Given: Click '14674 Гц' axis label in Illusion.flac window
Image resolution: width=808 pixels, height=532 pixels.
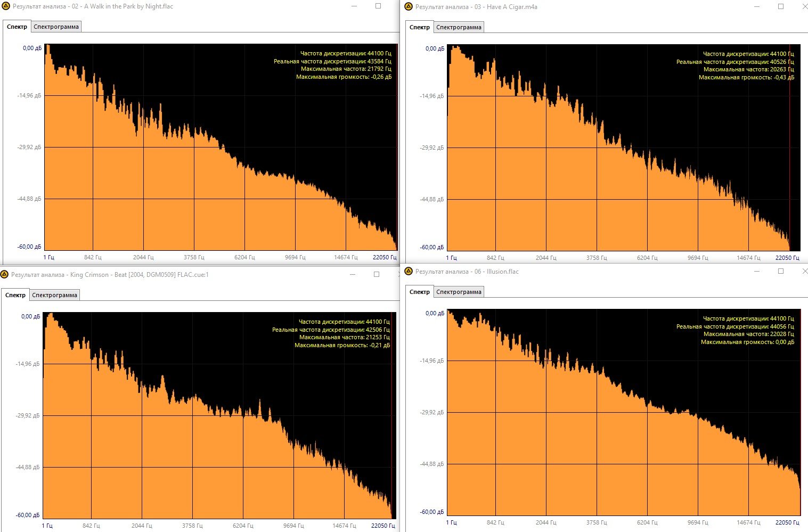Looking at the screenshot, I should click(x=748, y=522).
